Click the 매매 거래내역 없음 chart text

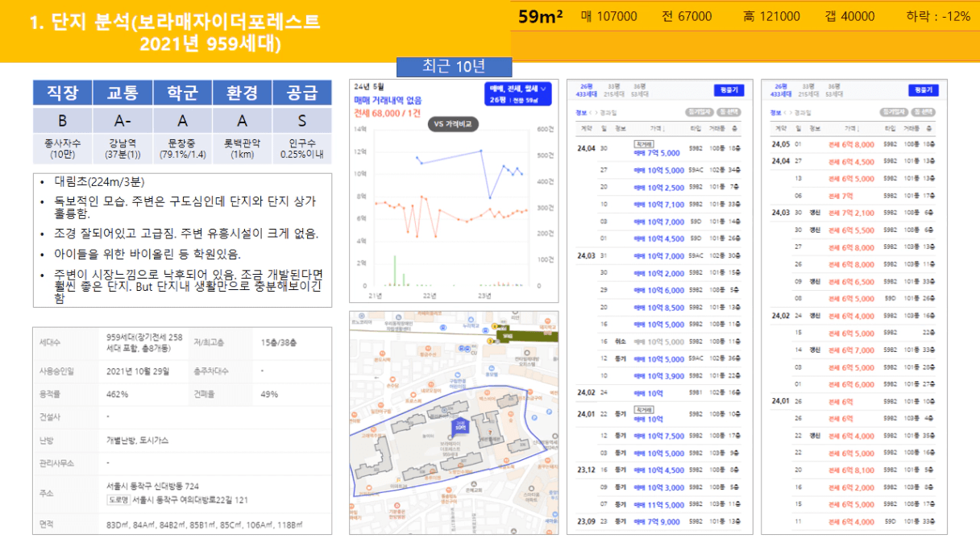tap(387, 99)
